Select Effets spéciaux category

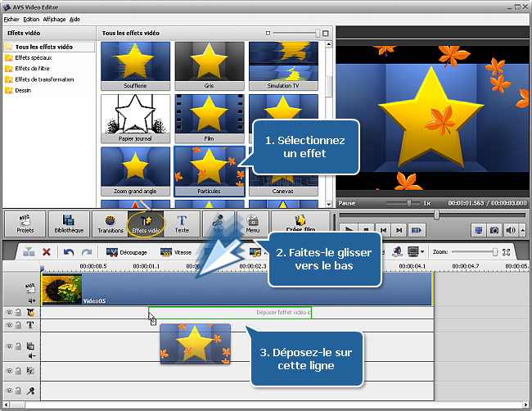click(x=35, y=58)
